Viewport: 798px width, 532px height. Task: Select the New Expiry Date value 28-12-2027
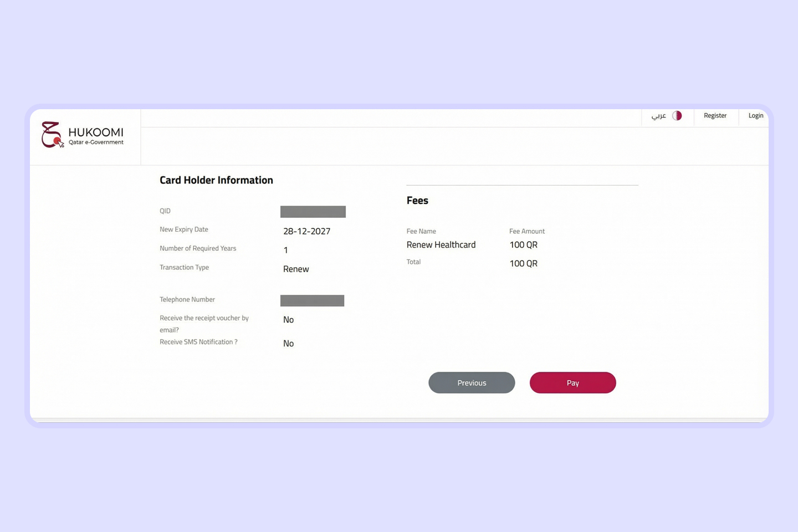[x=306, y=231]
